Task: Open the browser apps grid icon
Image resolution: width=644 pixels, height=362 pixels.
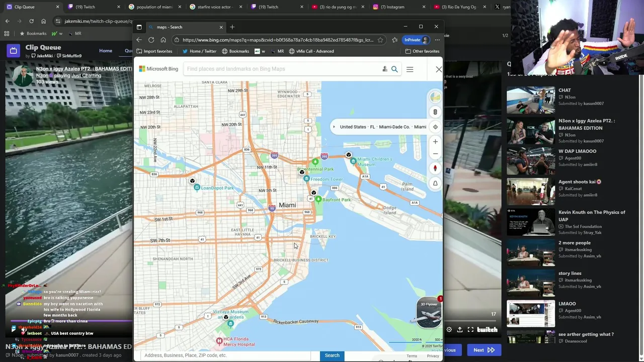Action: [x=7, y=33]
